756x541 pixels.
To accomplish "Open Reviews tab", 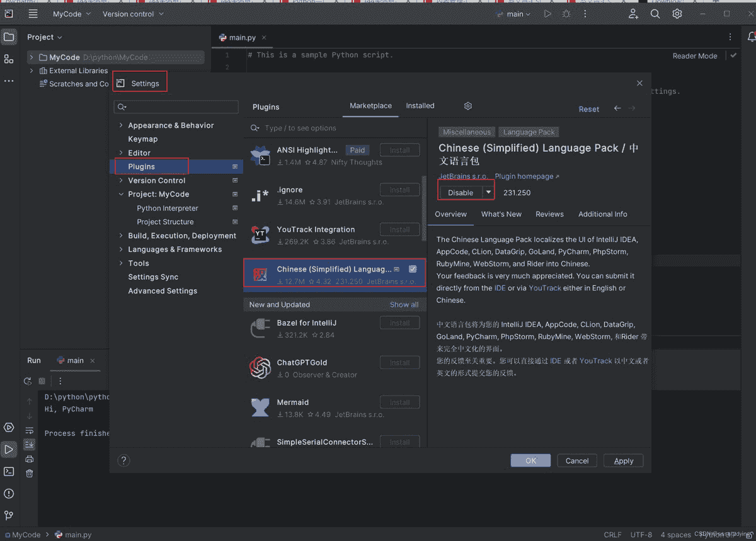I will (x=549, y=214).
